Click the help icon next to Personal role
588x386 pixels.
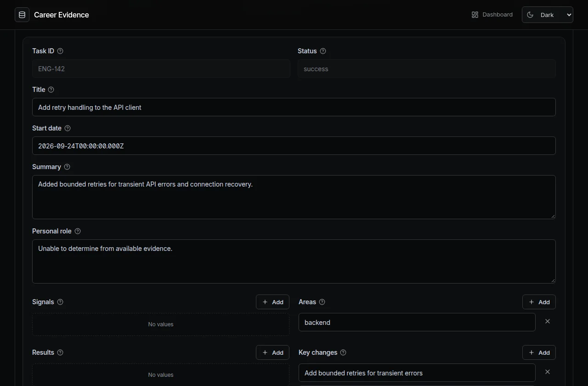pyautogui.click(x=78, y=231)
